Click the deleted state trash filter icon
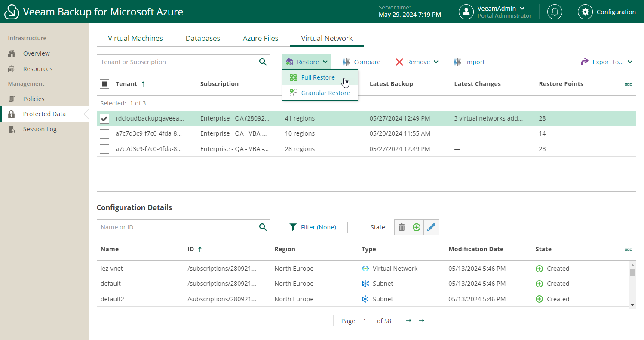The width and height of the screenshot is (644, 340). point(402,227)
